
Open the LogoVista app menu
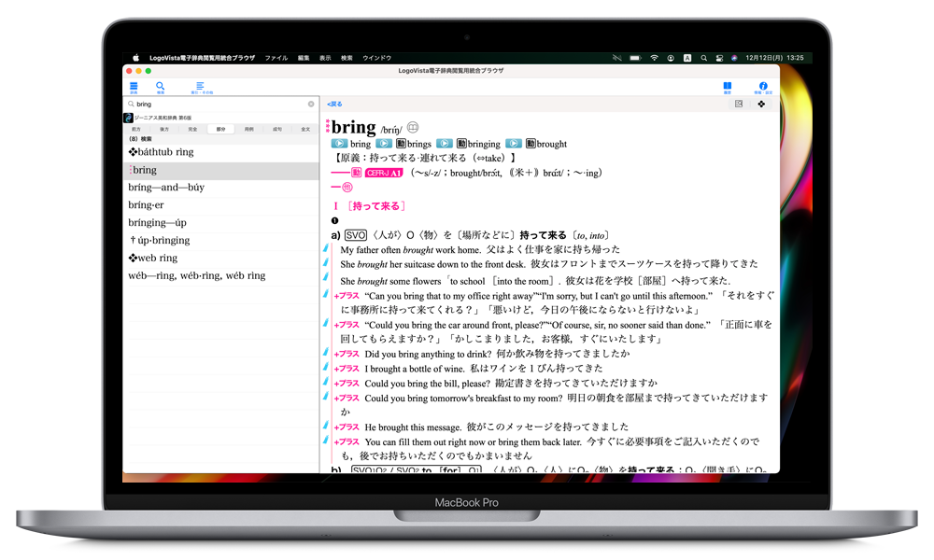[202, 58]
